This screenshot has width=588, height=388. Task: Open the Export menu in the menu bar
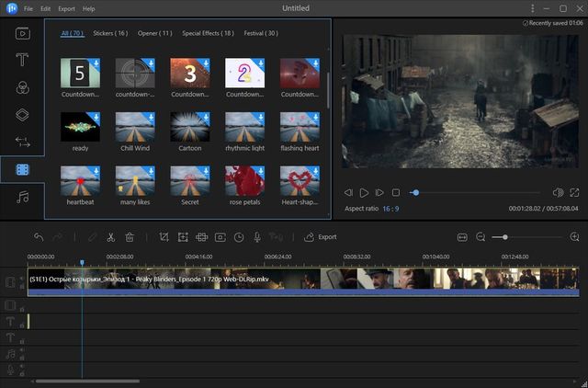[x=66, y=8]
